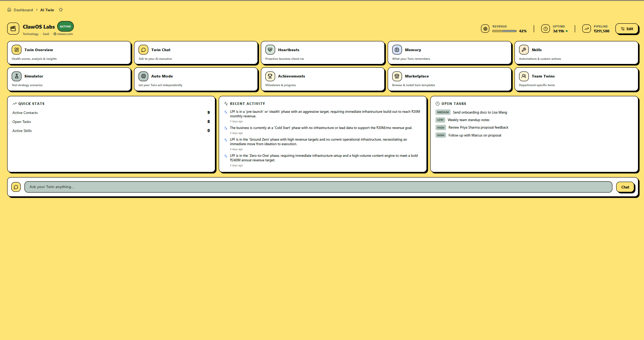
Task: Click the Auto Mode chip icon
Action: pos(143,76)
